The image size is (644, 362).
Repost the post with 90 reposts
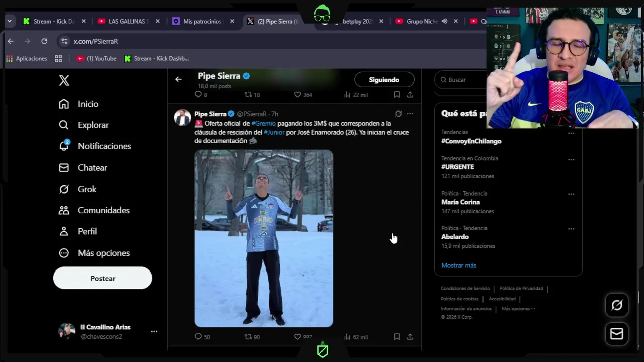252,337
